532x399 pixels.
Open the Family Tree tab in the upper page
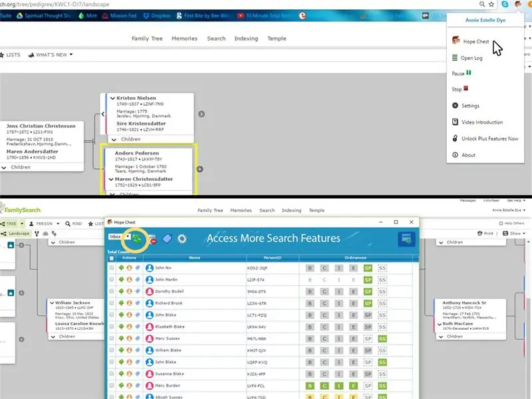click(x=147, y=39)
